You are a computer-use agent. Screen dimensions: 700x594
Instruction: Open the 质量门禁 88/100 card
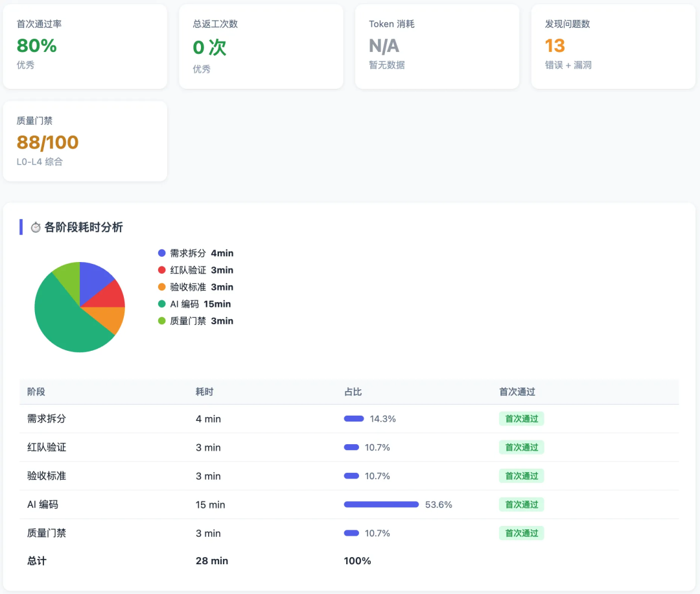point(85,141)
